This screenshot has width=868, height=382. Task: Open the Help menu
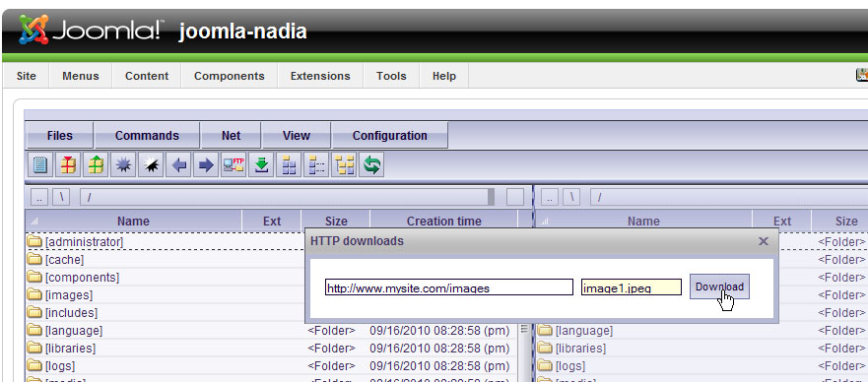[444, 76]
